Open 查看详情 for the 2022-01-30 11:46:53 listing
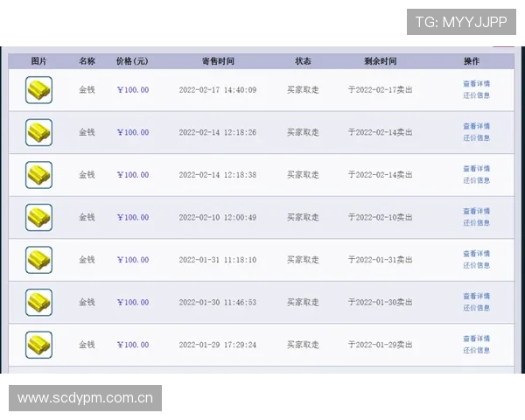The image size is (525, 420). pos(477,297)
